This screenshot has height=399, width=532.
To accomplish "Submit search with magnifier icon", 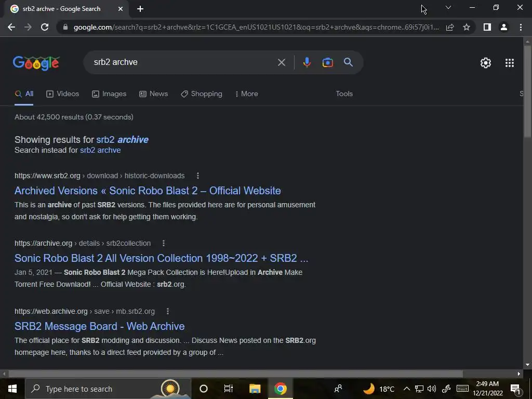I will coord(348,62).
